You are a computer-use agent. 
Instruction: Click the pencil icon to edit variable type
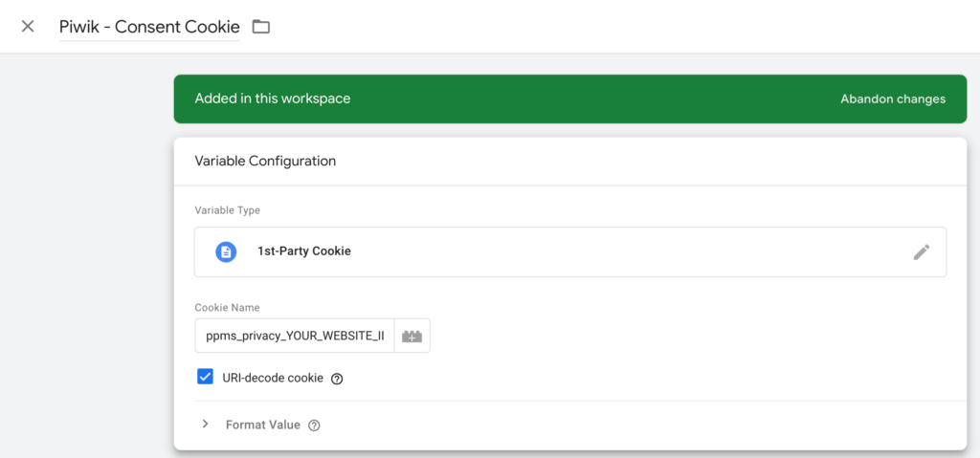[922, 251]
